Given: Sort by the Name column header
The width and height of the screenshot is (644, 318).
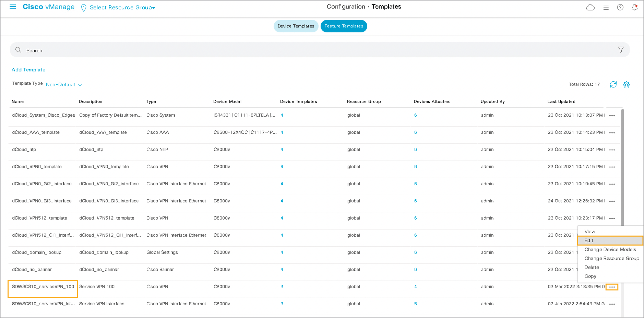Looking at the screenshot, I should coord(18,102).
